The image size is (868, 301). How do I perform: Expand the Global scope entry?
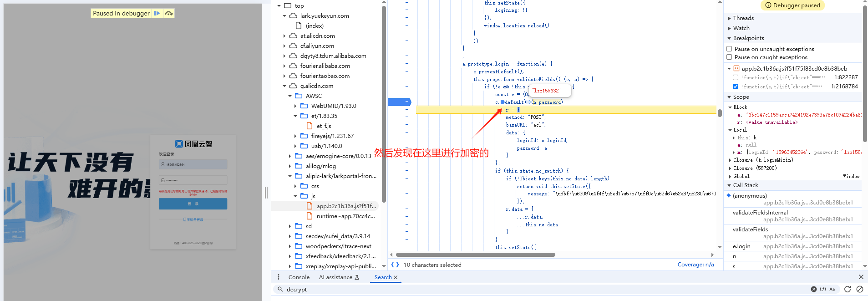coord(730,176)
